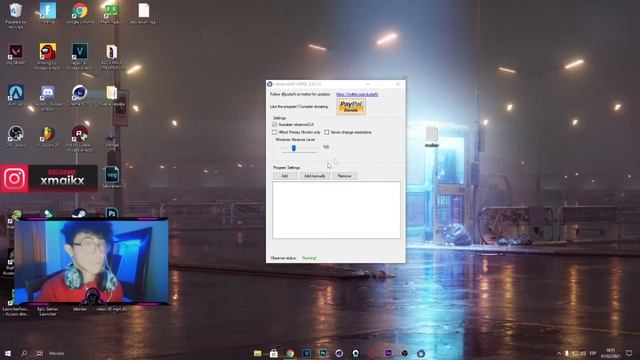
Task: Open Microsoft Store from the taskbar
Action: click(274, 353)
